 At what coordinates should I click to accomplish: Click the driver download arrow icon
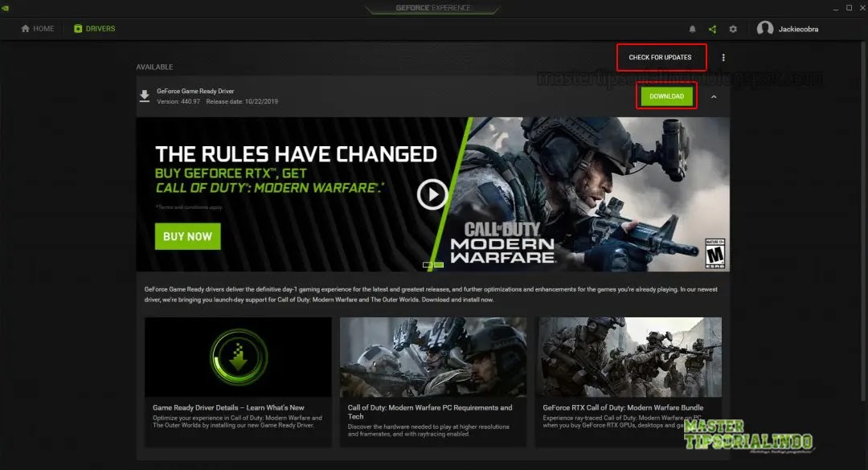pos(145,96)
